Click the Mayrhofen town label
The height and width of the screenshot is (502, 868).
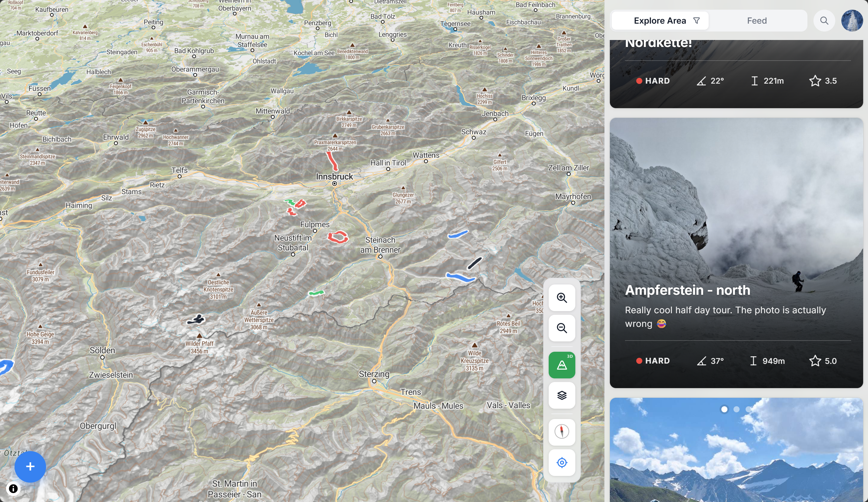[x=573, y=196]
